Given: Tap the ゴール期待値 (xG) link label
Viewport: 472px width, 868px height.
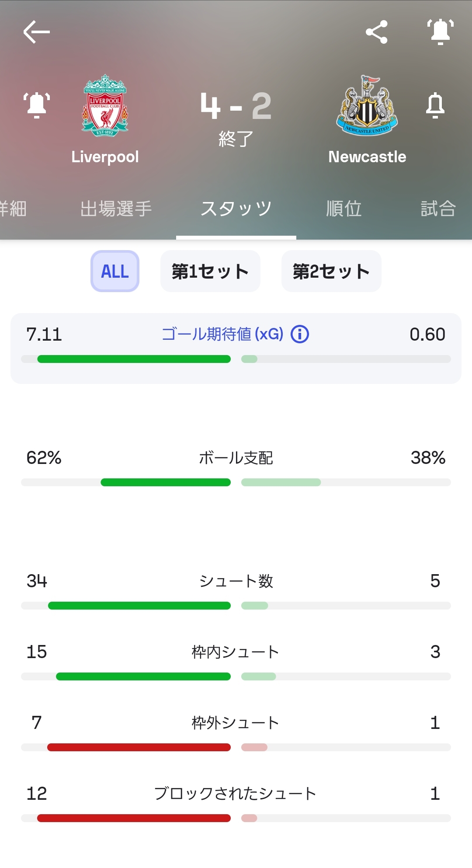Looking at the screenshot, I should (x=222, y=335).
